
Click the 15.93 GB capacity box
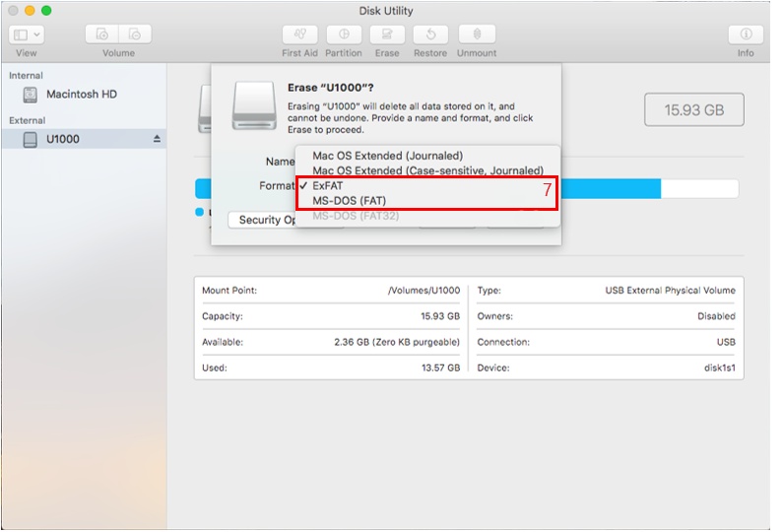coord(693,110)
